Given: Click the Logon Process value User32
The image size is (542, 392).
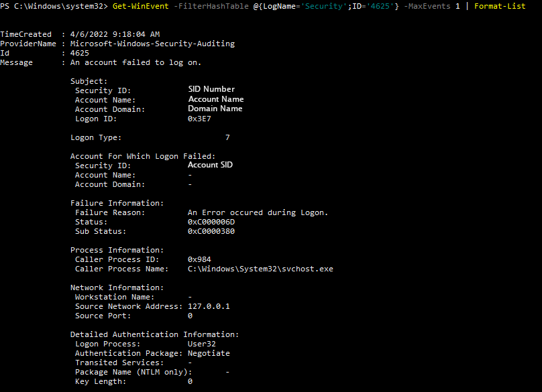Looking at the screenshot, I should coord(201,344).
